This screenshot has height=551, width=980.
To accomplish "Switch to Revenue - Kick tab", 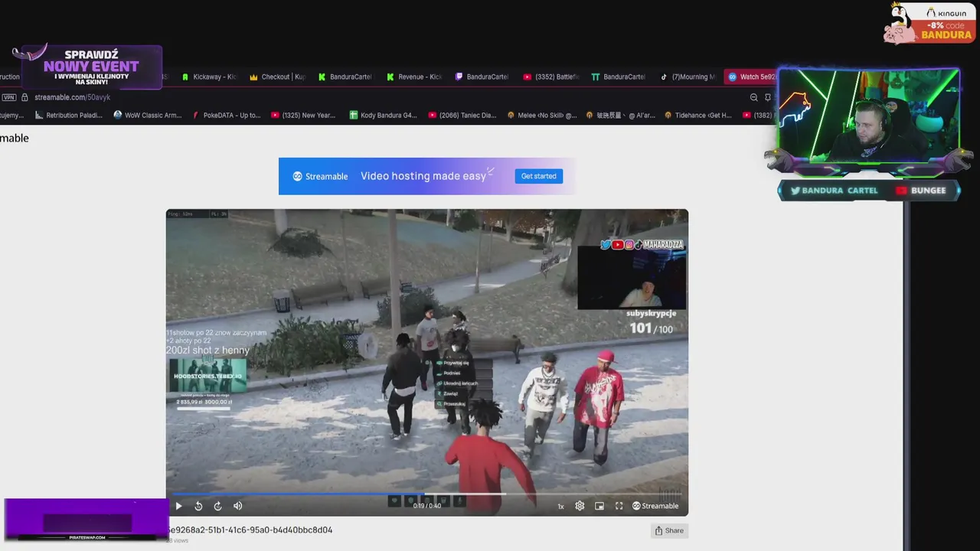I will (x=414, y=77).
